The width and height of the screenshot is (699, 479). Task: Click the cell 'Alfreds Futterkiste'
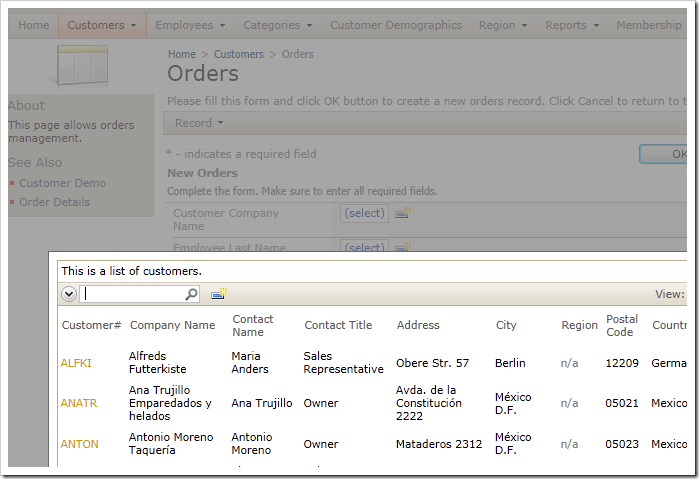157,363
